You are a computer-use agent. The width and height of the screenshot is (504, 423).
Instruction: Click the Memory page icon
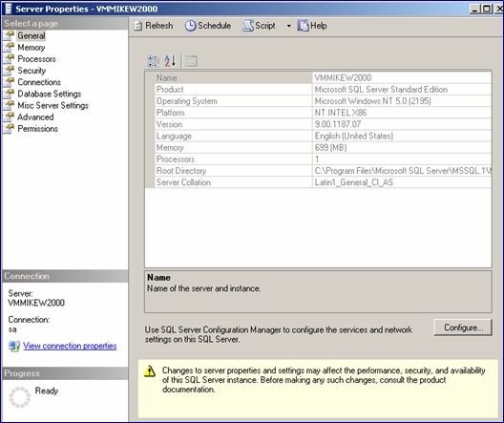click(x=9, y=47)
